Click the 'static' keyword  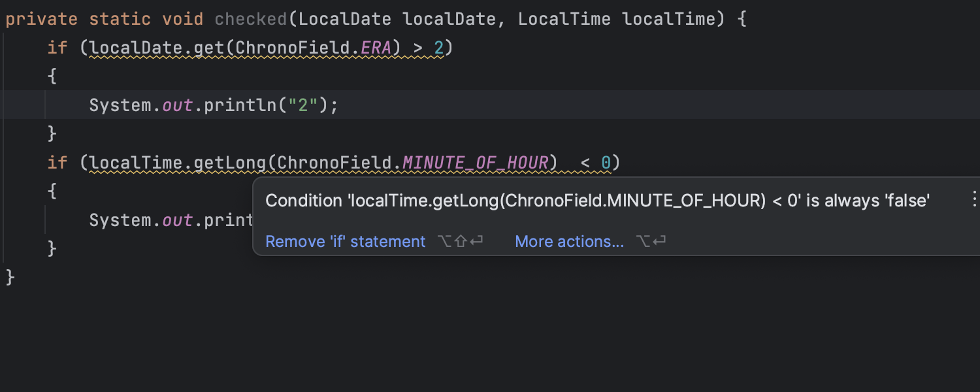[120, 19]
